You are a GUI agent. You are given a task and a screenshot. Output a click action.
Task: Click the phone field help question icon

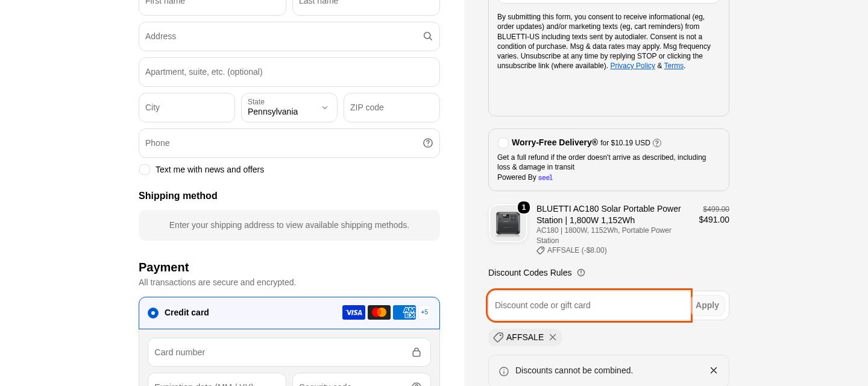[x=428, y=143]
